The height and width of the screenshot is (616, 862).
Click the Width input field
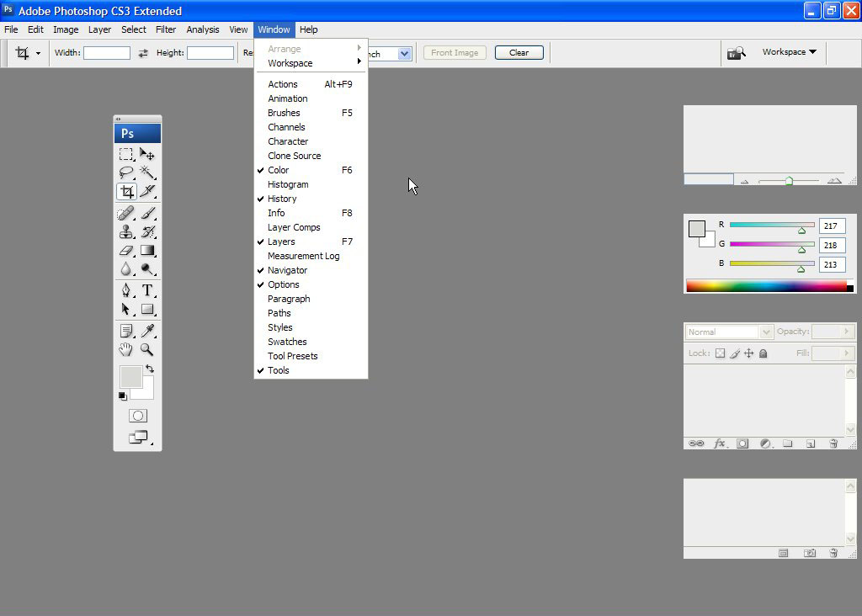(106, 53)
